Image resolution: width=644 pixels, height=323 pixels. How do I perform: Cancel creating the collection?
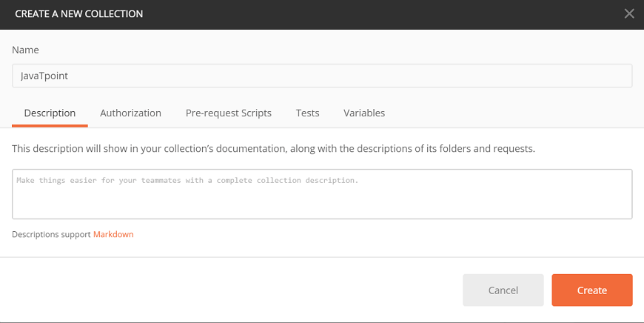pyautogui.click(x=503, y=290)
